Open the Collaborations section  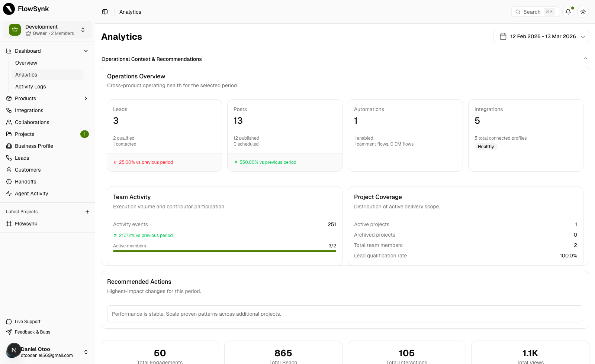click(x=32, y=122)
